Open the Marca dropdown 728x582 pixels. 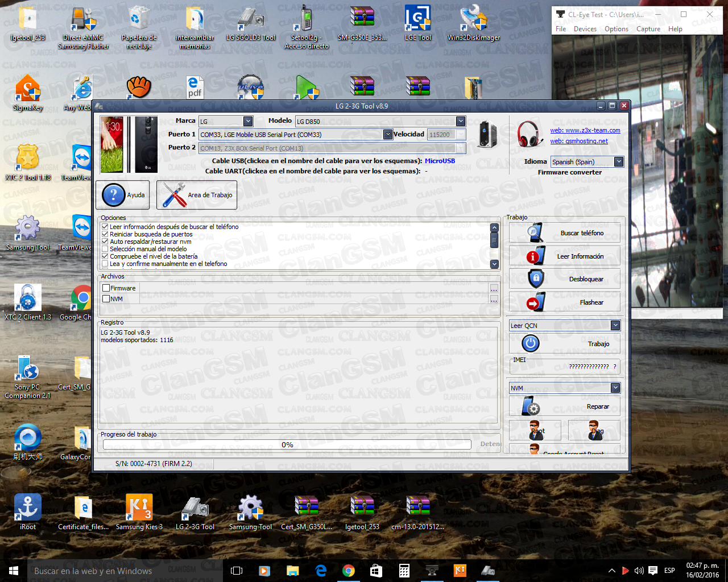click(248, 121)
